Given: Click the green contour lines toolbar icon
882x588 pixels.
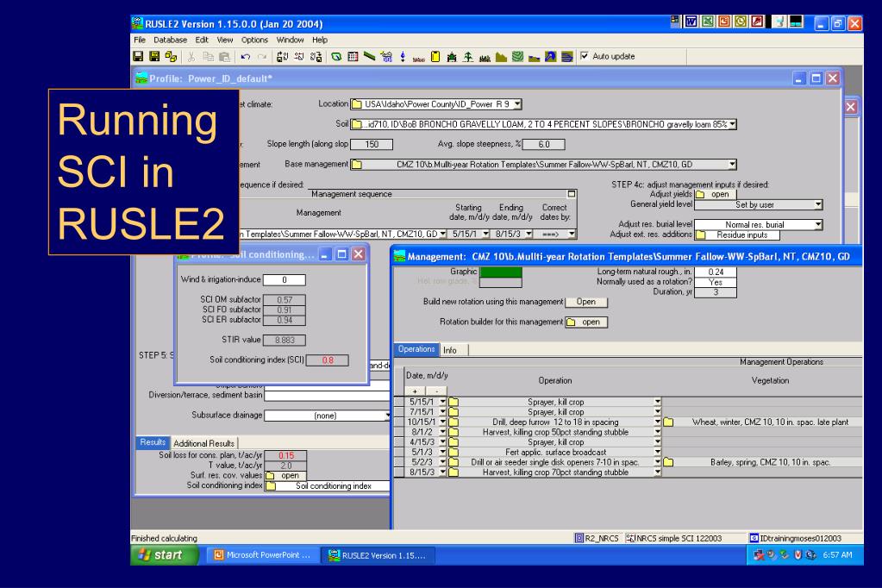Looking at the screenshot, I should (x=517, y=56).
